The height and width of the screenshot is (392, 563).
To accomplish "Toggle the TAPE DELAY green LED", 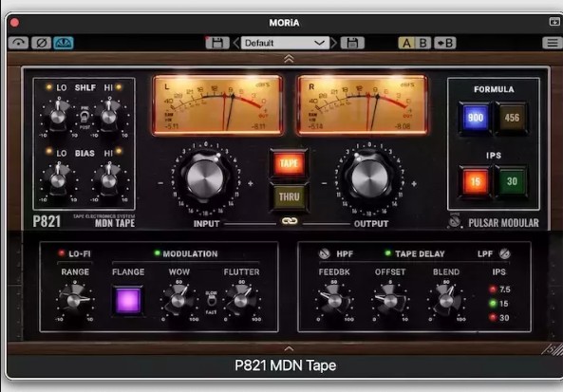I will pos(387,253).
